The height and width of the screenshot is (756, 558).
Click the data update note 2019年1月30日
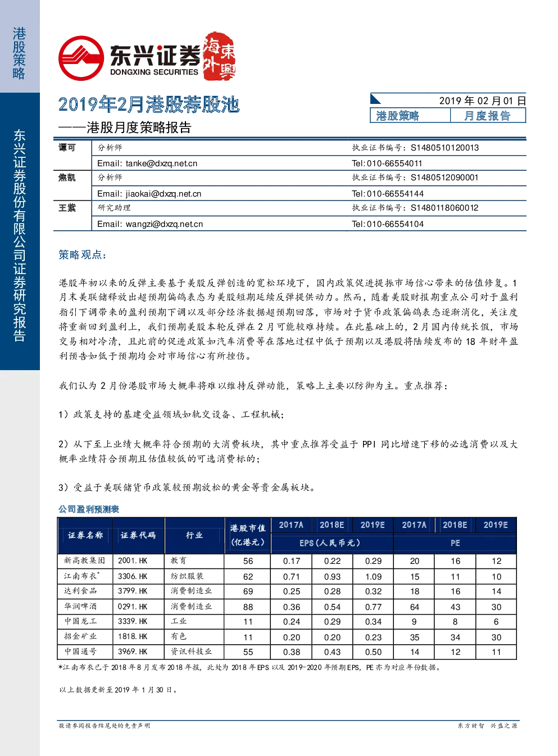[119, 690]
